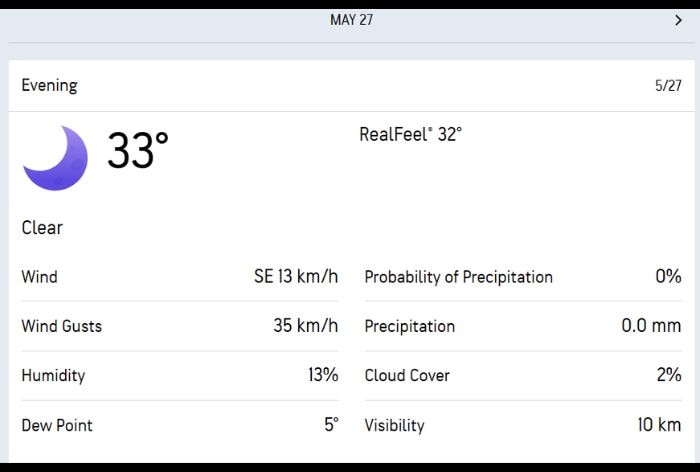
Task: Click the 10 km visibility value
Action: pyautogui.click(x=659, y=425)
